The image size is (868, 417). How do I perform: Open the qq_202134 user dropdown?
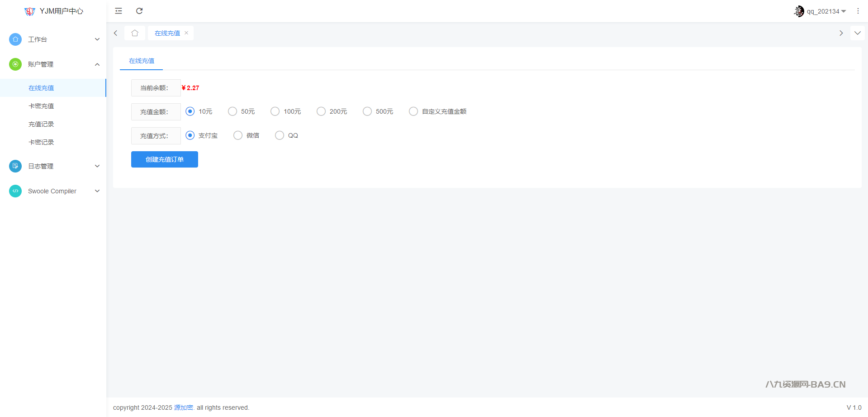click(x=821, y=11)
